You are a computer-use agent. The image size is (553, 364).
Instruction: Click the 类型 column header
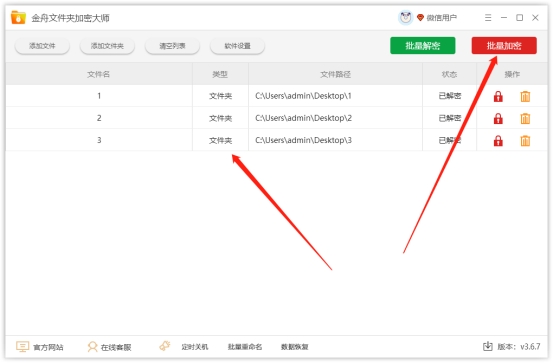point(220,74)
